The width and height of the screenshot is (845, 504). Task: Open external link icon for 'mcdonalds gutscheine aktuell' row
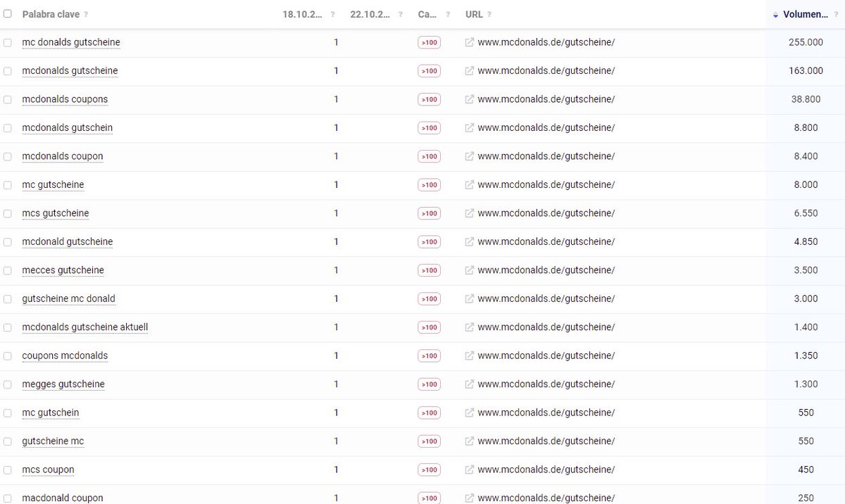(x=470, y=327)
